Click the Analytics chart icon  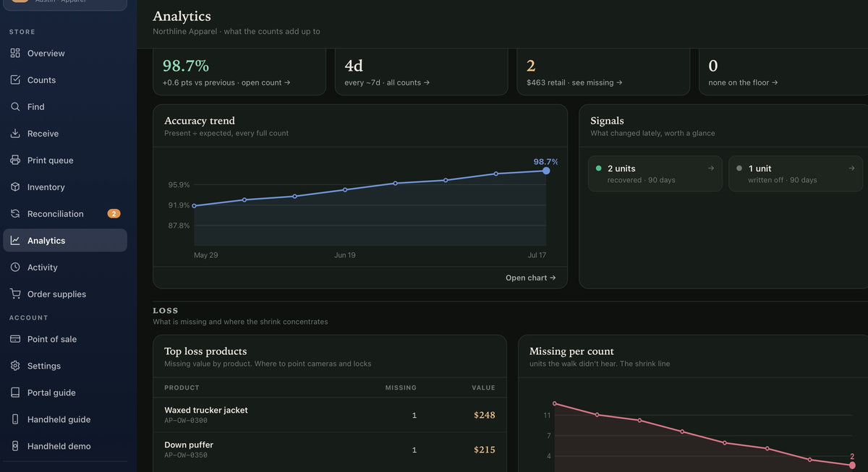[15, 241]
